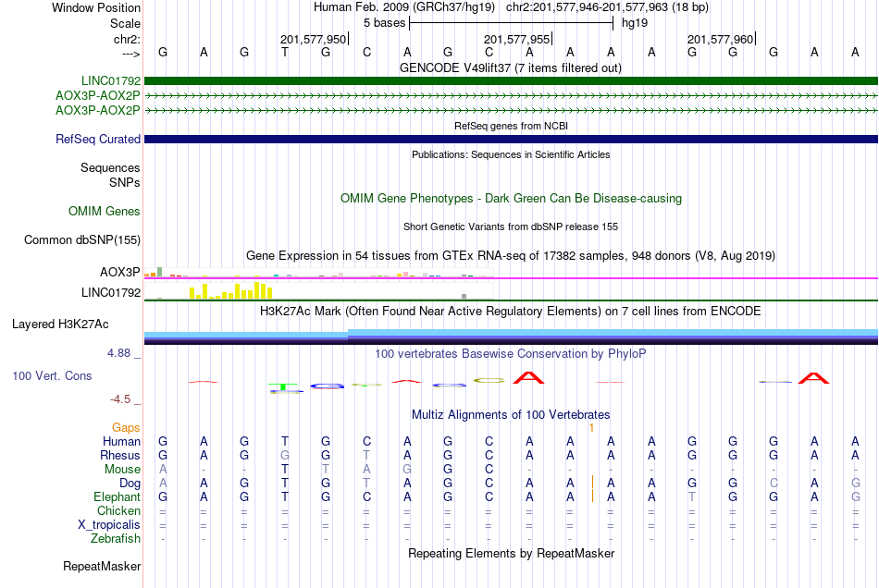The image size is (879, 588).
Task: Click the AOX3P expression label
Action: (x=119, y=272)
